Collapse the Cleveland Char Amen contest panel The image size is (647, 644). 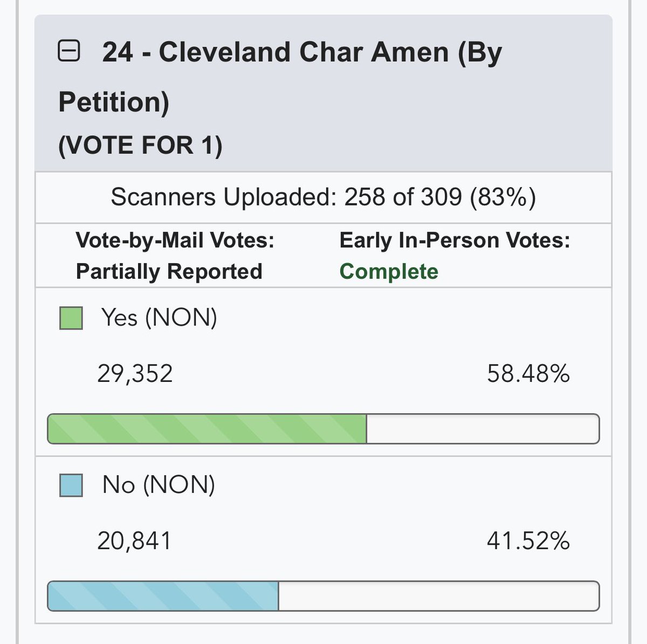tap(69, 52)
